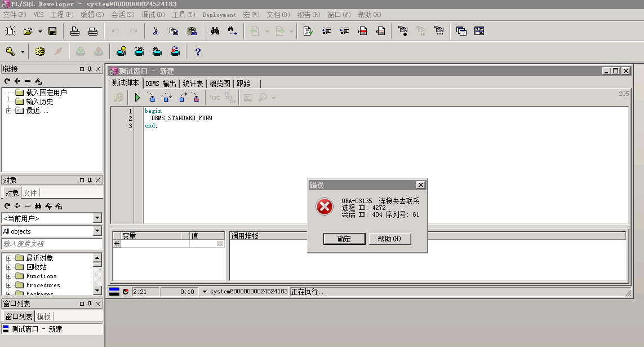
Task: Click the Log on key icon
Action: click(x=10, y=51)
